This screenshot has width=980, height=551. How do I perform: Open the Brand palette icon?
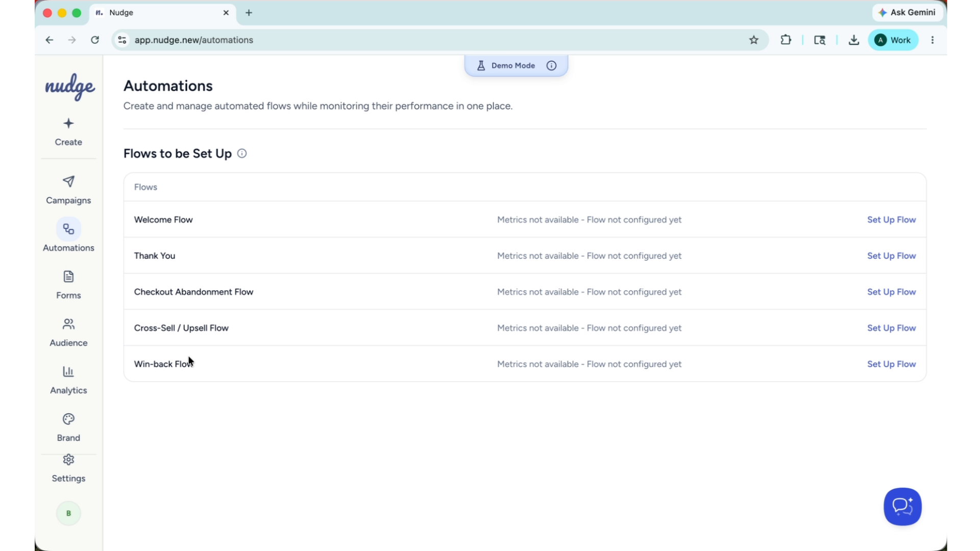point(68,419)
